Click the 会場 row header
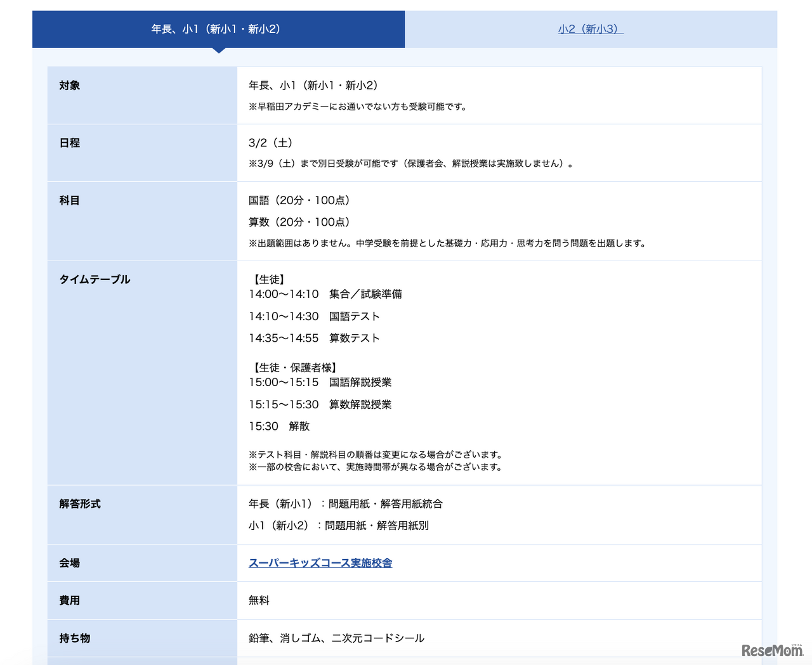 coord(70,563)
